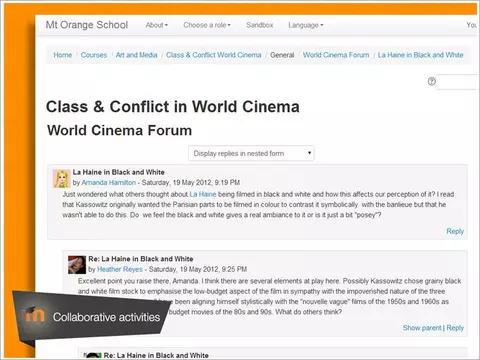Click the La Haine link in the post

(203, 194)
